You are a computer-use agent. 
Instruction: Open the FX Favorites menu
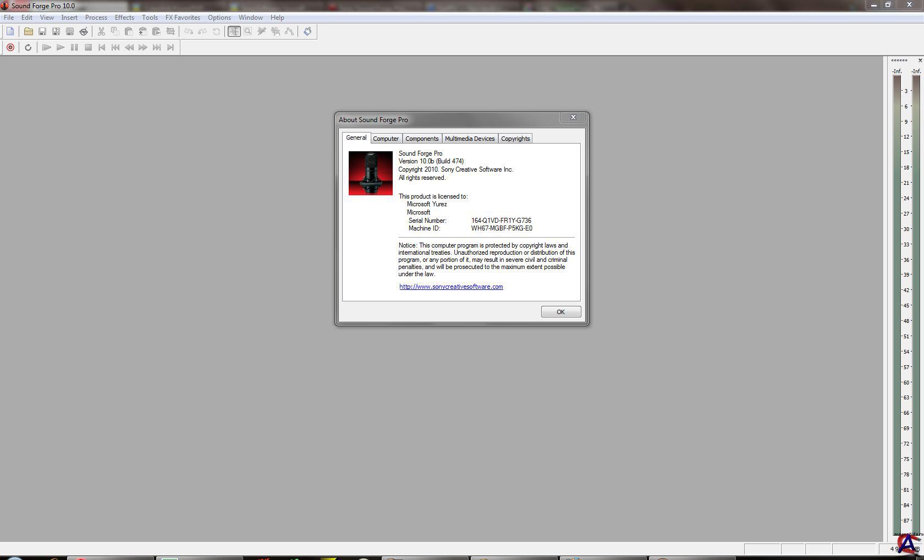[183, 18]
